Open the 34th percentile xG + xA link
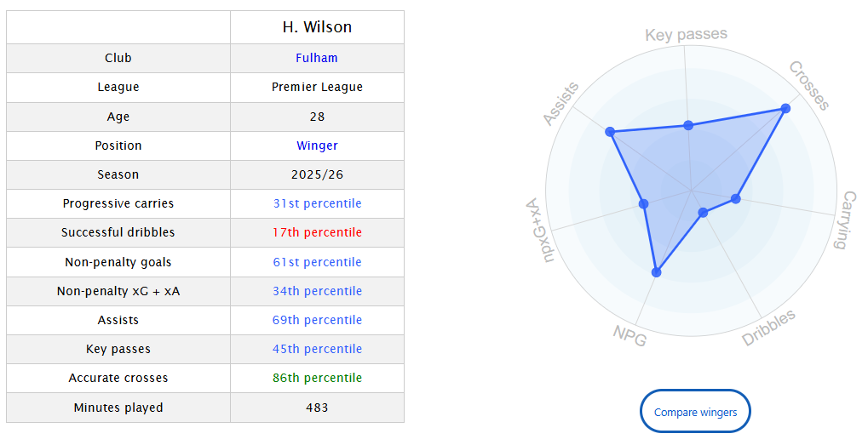 pos(317,291)
